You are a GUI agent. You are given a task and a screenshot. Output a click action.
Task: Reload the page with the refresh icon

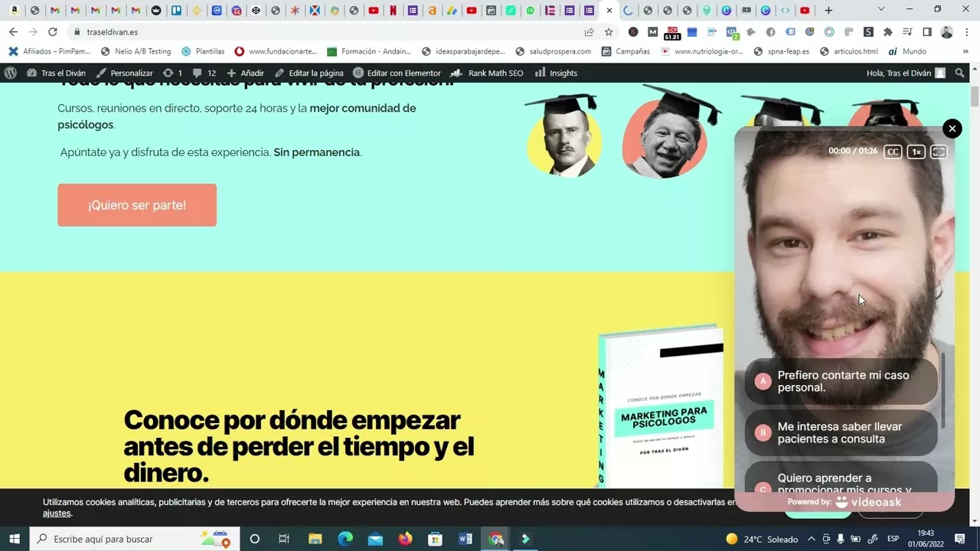point(52,32)
